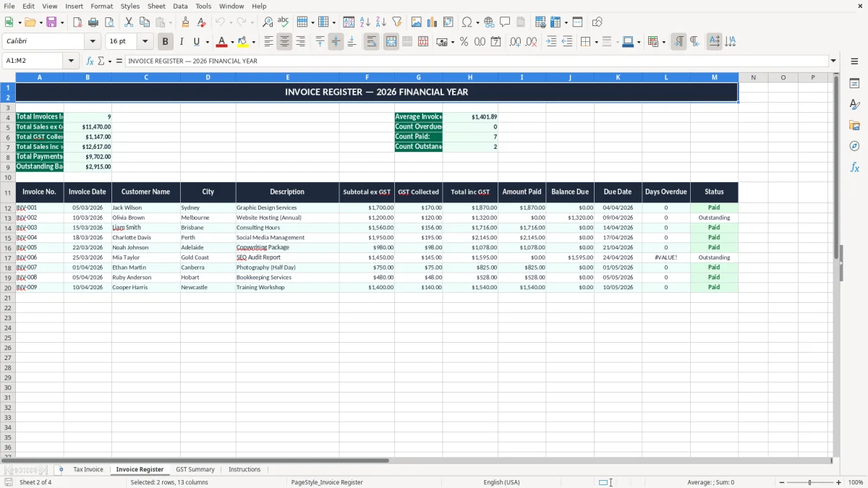Click the Print icon
This screenshot has width=868, height=488.
pyautogui.click(x=93, y=22)
